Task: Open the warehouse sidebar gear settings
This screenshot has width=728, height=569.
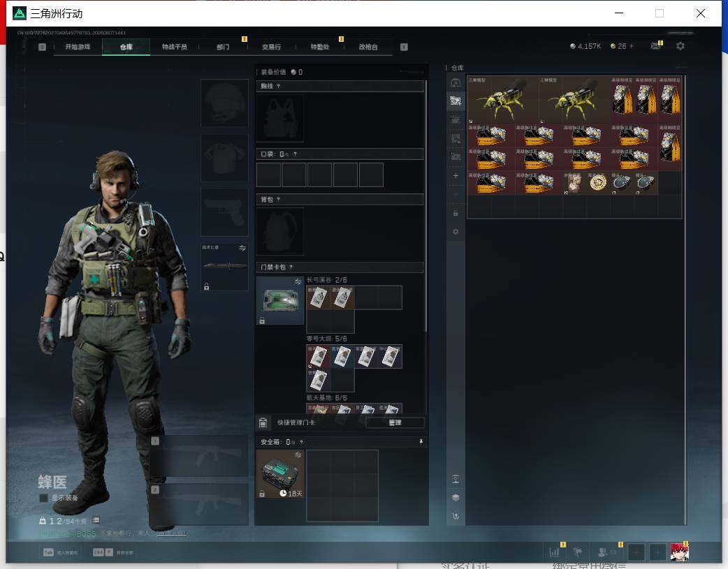Action: (x=456, y=232)
